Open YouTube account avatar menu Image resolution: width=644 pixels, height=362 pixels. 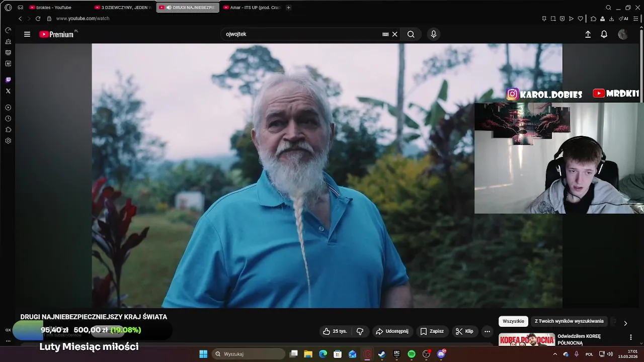pos(623,34)
